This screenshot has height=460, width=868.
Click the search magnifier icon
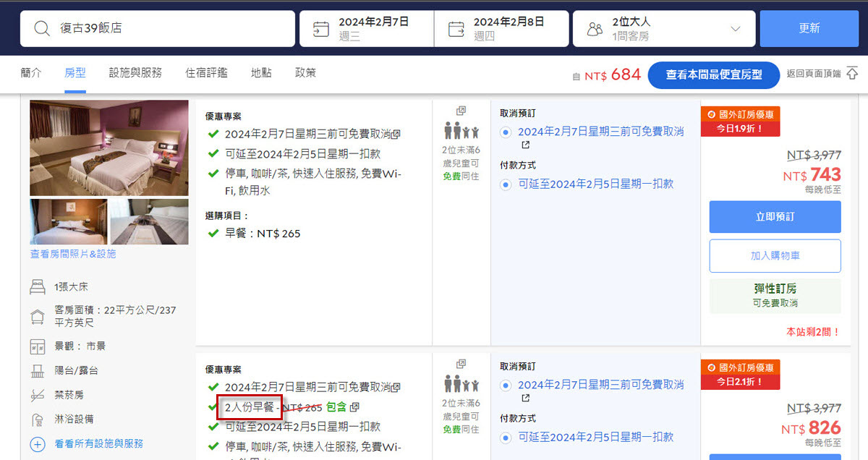point(43,29)
